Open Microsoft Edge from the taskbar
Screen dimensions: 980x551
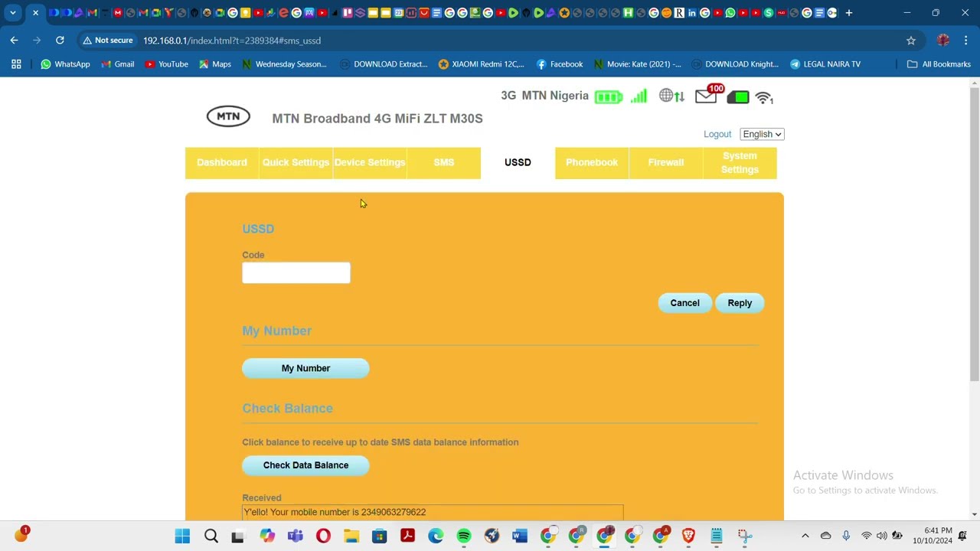(436, 536)
